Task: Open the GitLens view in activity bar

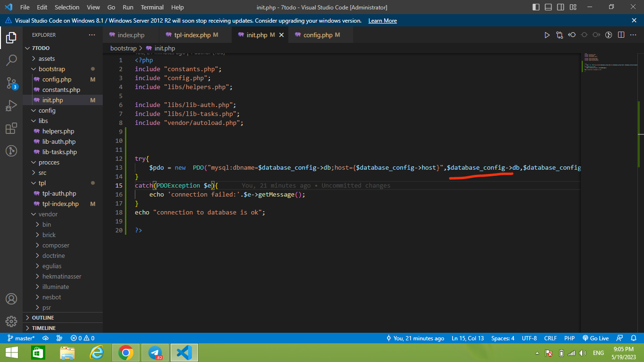Action: coord(11,151)
